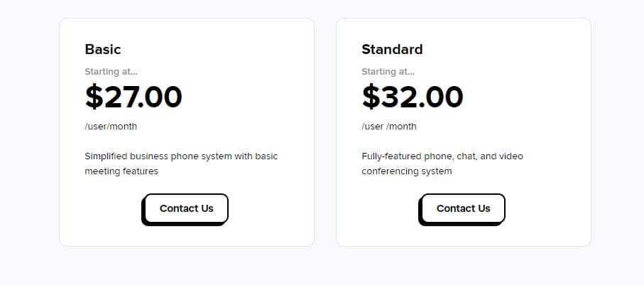Click Contact Us in the Standard plan

click(463, 208)
